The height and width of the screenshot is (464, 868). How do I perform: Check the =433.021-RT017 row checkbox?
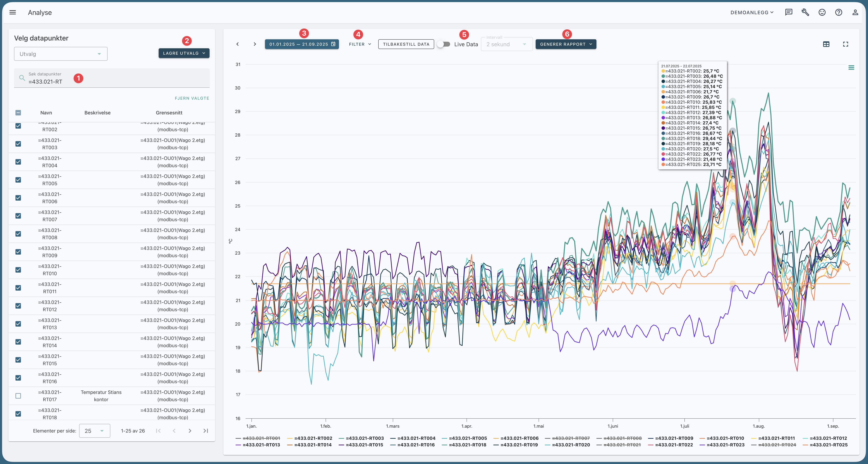[18, 396]
